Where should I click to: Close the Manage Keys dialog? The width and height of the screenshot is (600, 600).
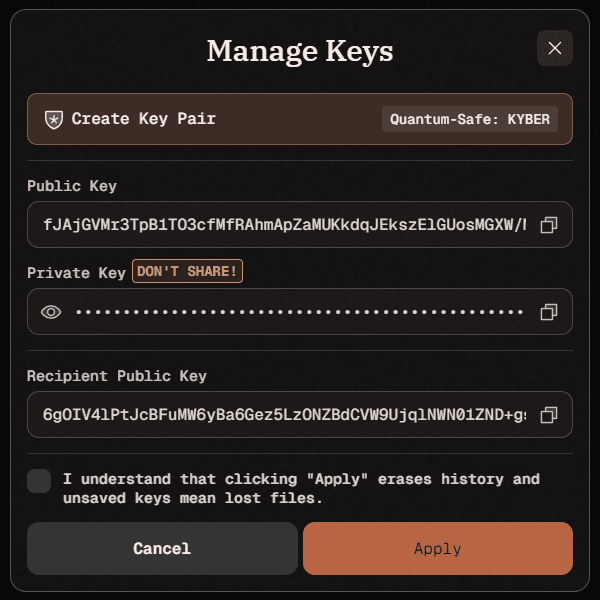(555, 48)
